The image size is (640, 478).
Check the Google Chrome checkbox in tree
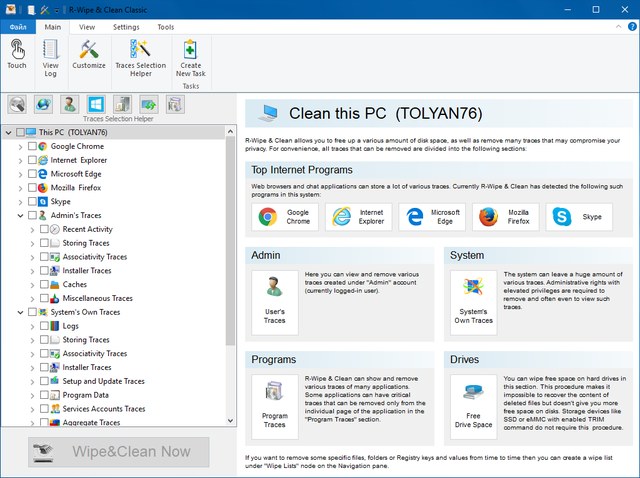point(32,146)
